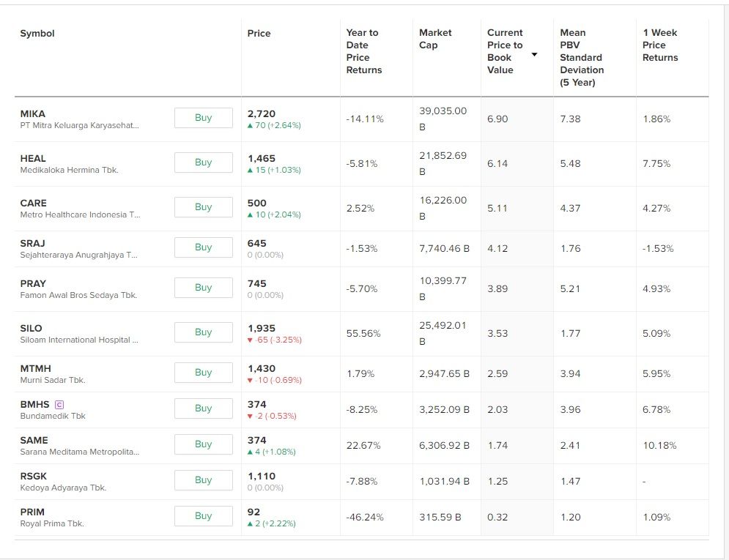
Task: Click Murni Sadar Tbk. company name
Action: point(53,381)
